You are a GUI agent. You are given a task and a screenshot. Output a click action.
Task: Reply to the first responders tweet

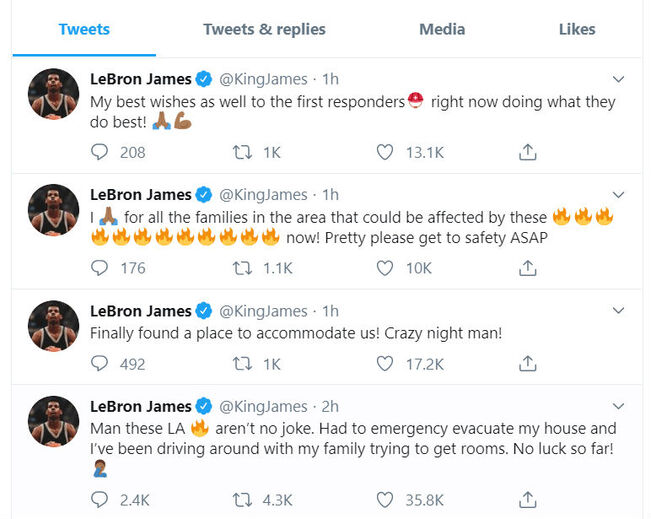[x=100, y=152]
